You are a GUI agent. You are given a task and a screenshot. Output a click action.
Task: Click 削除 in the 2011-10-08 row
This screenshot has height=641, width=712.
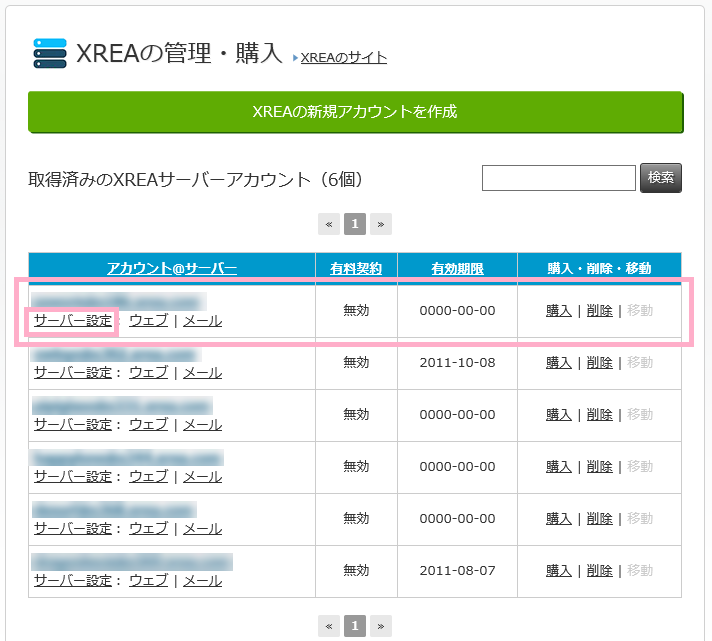click(x=599, y=363)
